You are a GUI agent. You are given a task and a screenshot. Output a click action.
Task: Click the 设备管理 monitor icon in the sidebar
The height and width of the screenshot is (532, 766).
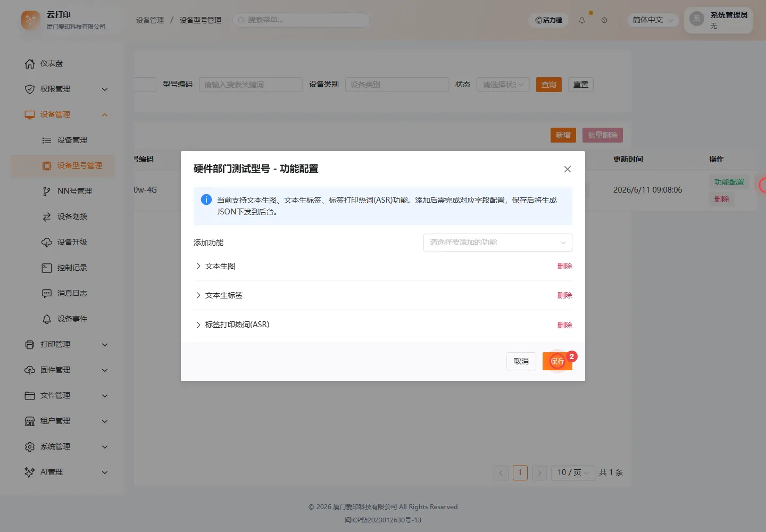click(x=30, y=115)
